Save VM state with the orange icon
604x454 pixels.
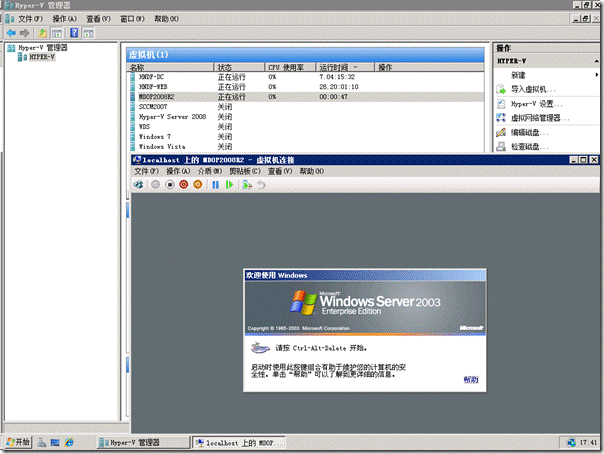click(198, 185)
